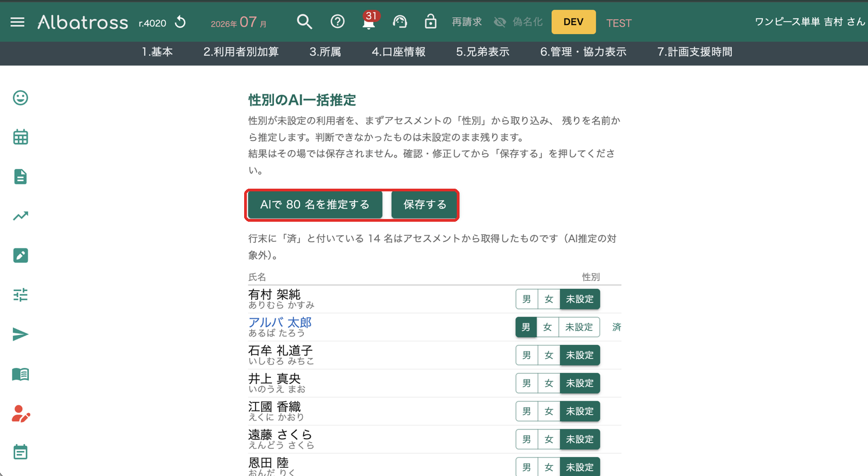Set 井上 真央 gender to 女

[549, 383]
